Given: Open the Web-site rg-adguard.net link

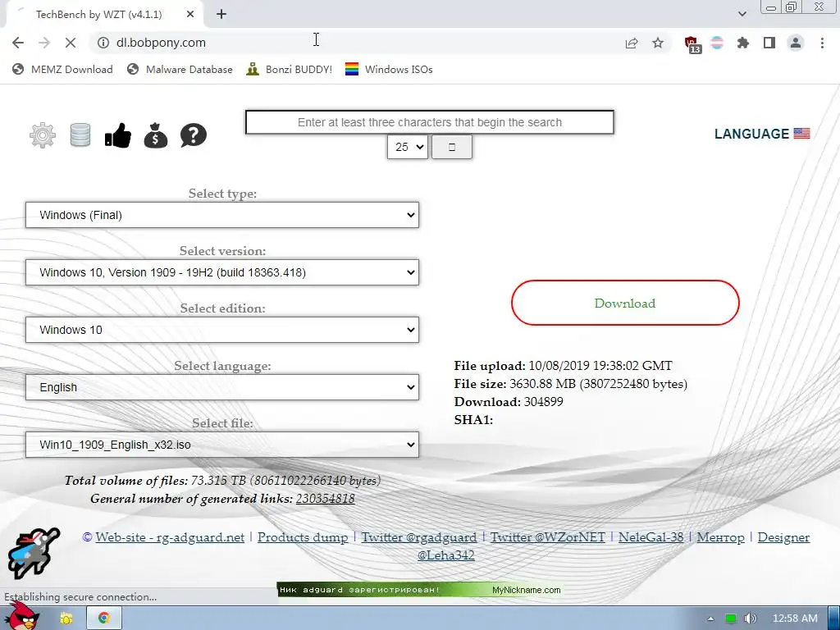Looking at the screenshot, I should pyautogui.click(x=170, y=537).
